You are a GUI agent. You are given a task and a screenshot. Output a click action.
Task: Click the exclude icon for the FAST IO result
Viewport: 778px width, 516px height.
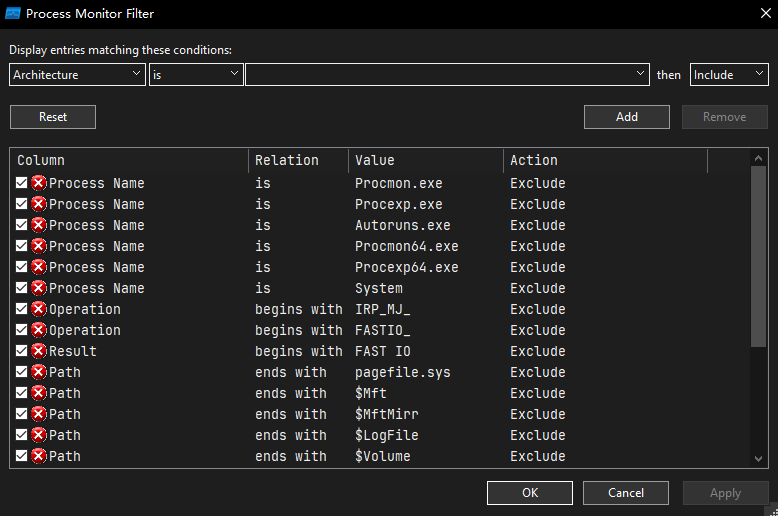point(39,351)
